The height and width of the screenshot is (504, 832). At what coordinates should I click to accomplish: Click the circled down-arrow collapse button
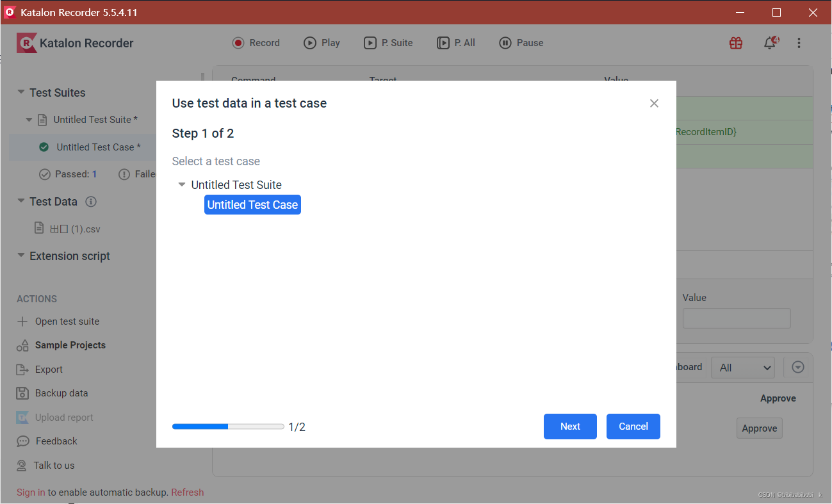(x=798, y=367)
